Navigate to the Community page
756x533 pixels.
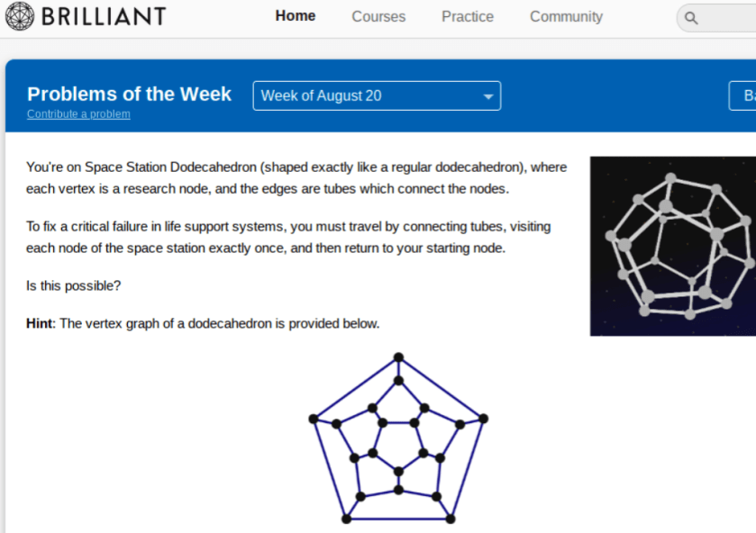566,16
